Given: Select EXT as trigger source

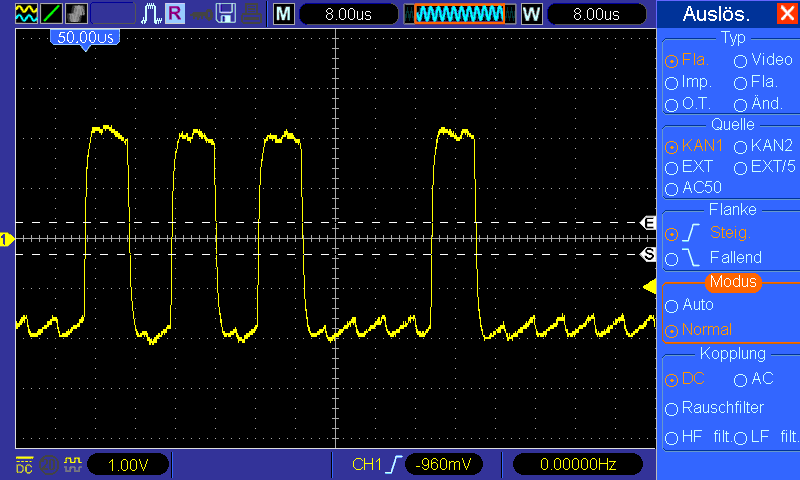Looking at the screenshot, I should click(x=689, y=167).
